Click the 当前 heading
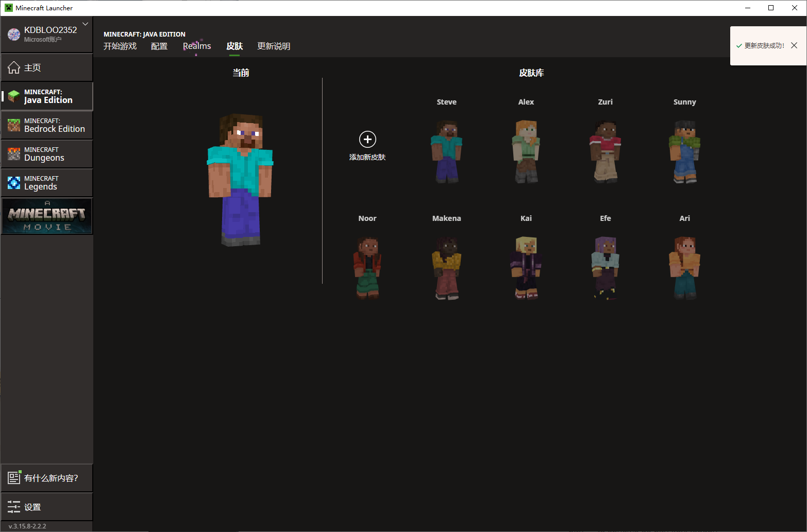Screen dimensions: 807x532 (x=241, y=73)
